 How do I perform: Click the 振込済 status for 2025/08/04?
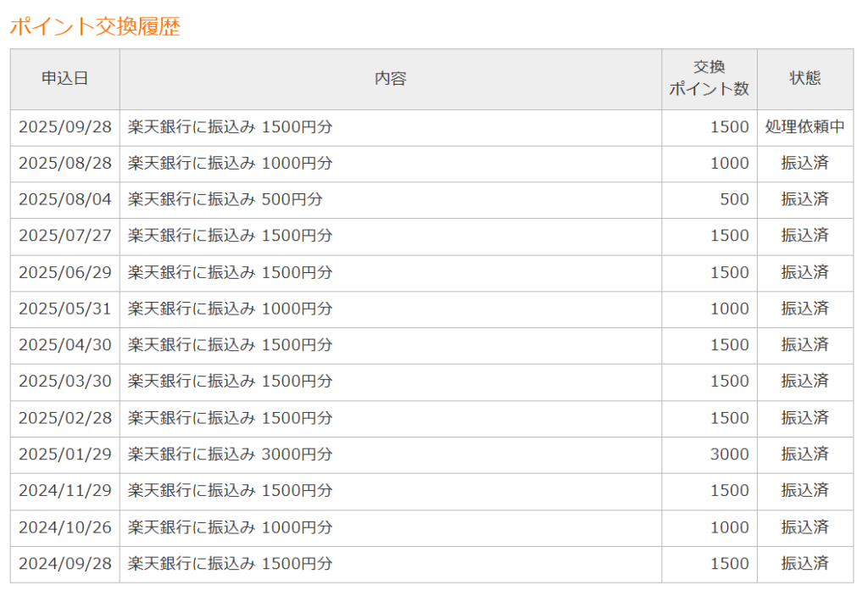tap(804, 199)
